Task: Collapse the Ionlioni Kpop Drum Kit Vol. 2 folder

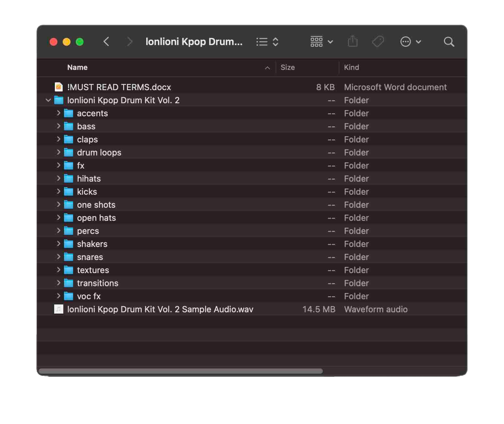Action: [48, 100]
